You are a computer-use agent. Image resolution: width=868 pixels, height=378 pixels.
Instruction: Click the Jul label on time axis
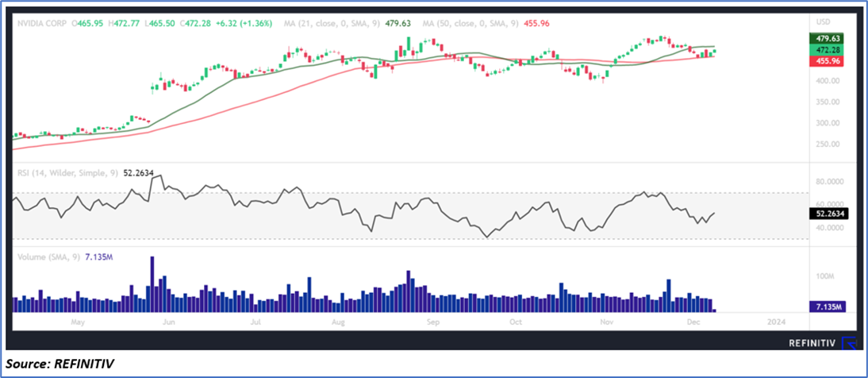pyautogui.click(x=255, y=322)
